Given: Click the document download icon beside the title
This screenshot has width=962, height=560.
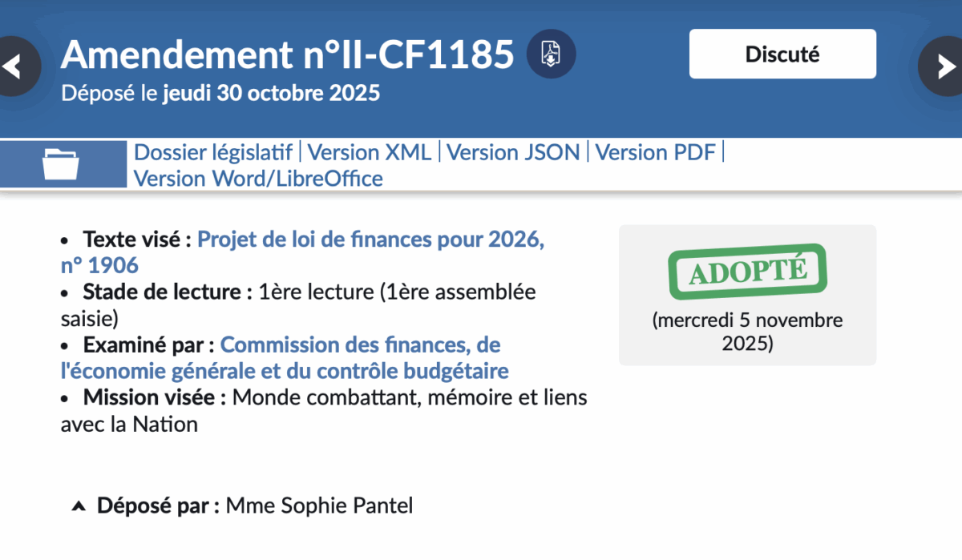Looking at the screenshot, I should [x=551, y=54].
